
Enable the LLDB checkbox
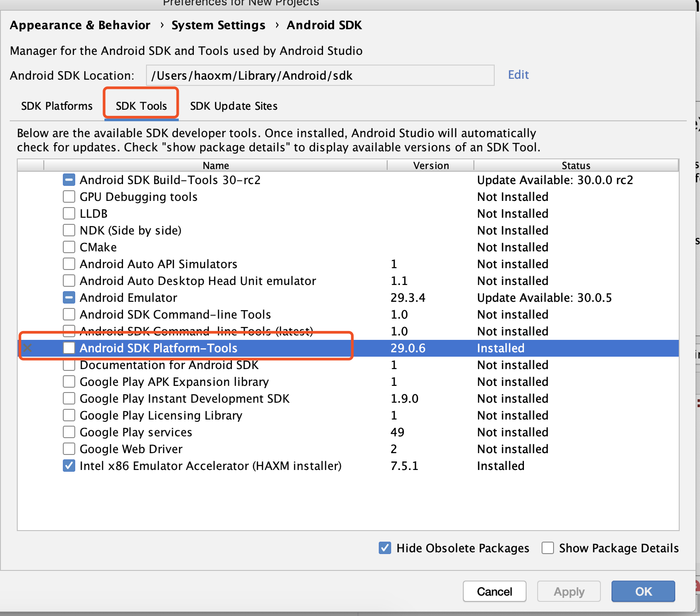coord(69,214)
